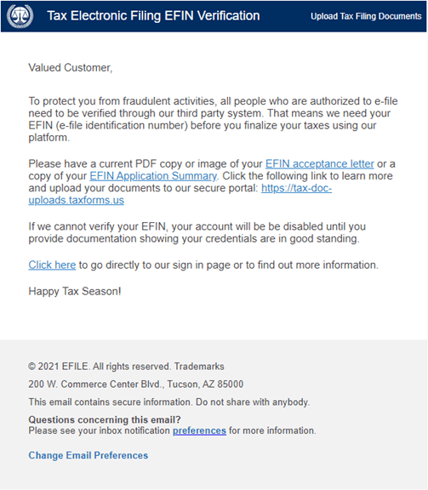The image size is (428, 490).
Task: Click the account will be disabled warning paragraph
Action: [x=197, y=233]
